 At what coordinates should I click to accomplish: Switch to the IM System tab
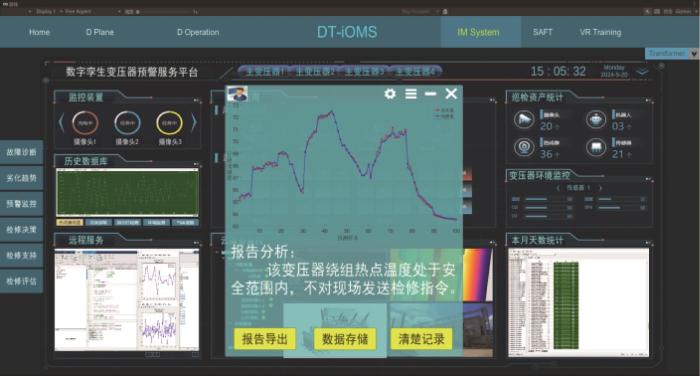point(478,32)
